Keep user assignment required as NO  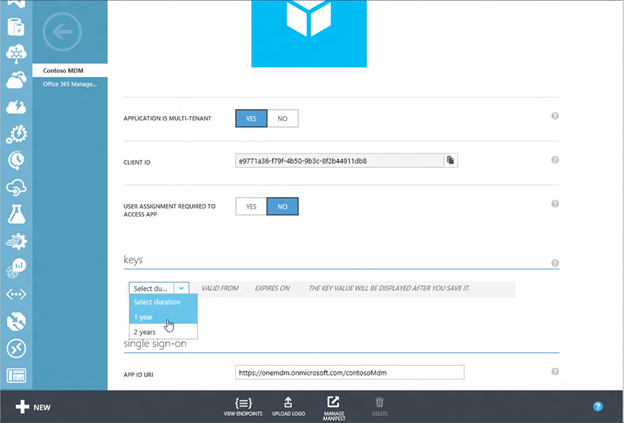click(x=282, y=206)
